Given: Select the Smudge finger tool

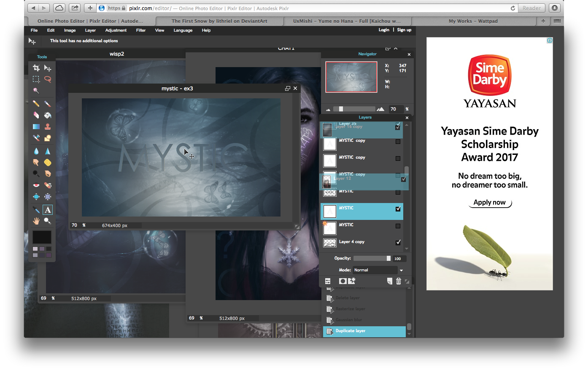Looking at the screenshot, I should pyautogui.click(x=36, y=162).
